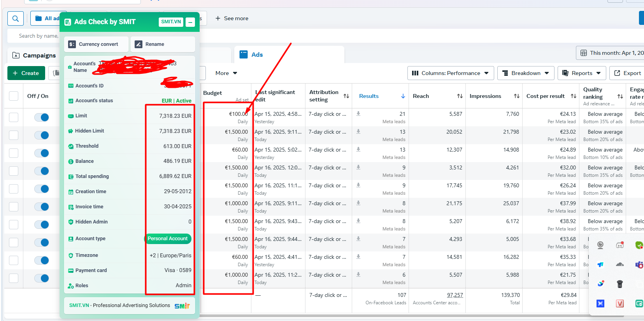The image size is (644, 321).
Task: Click the blue square X tray icon
Action: [600, 304]
